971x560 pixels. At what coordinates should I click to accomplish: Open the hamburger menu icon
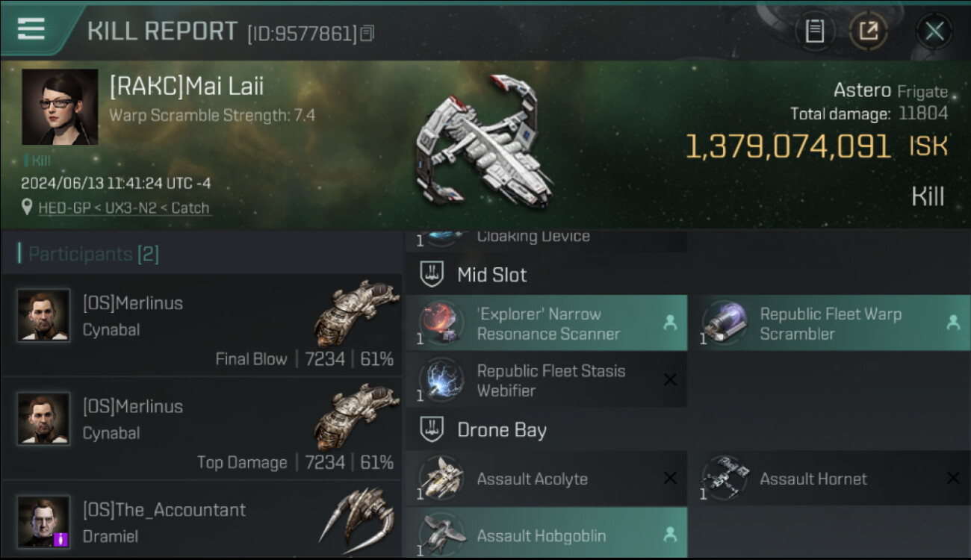[31, 28]
